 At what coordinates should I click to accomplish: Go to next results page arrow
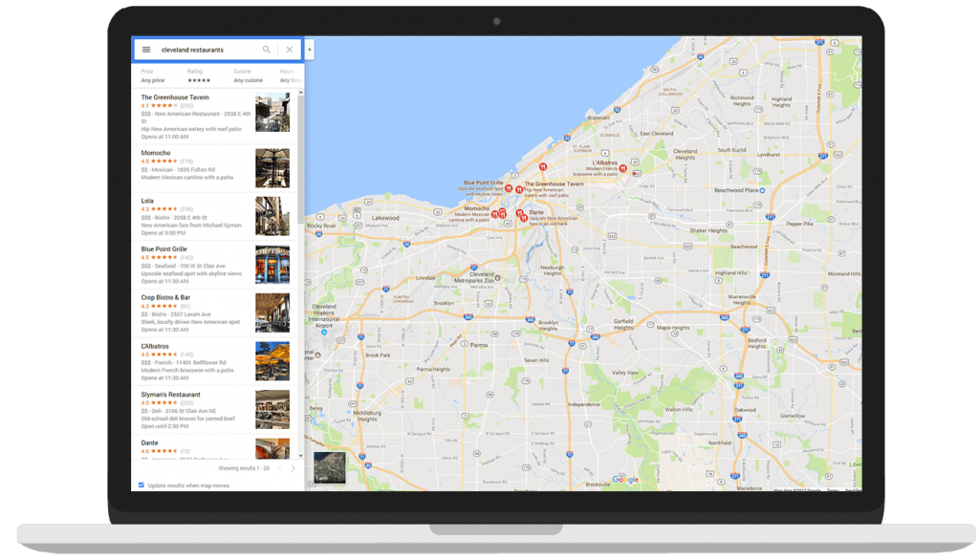coord(294,468)
